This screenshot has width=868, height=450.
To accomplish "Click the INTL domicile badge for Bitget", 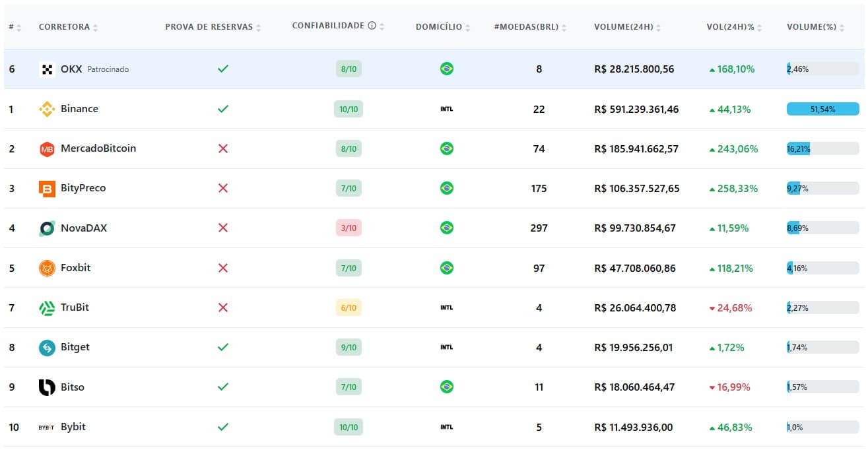I will click(x=447, y=347).
